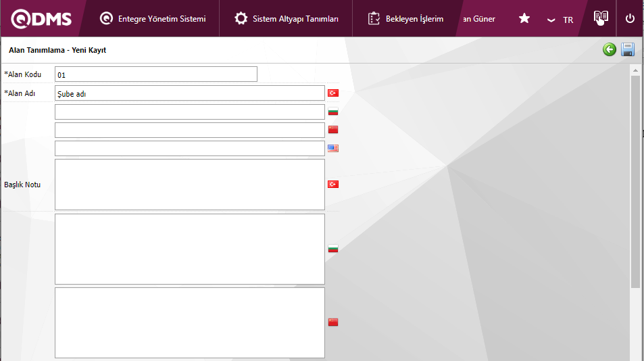The width and height of the screenshot is (644, 361).
Task: Click the *Alan Kodu label
Action: click(22, 74)
